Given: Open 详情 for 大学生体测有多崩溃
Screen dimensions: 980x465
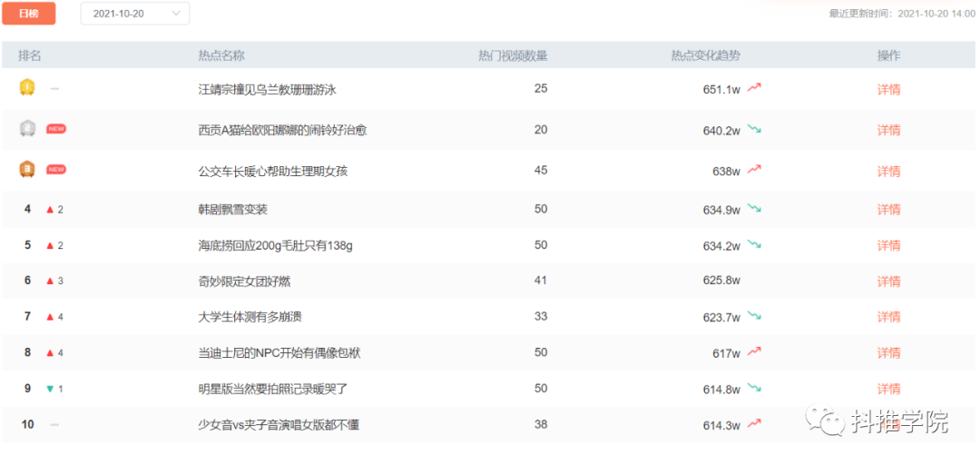Looking at the screenshot, I should tap(888, 317).
